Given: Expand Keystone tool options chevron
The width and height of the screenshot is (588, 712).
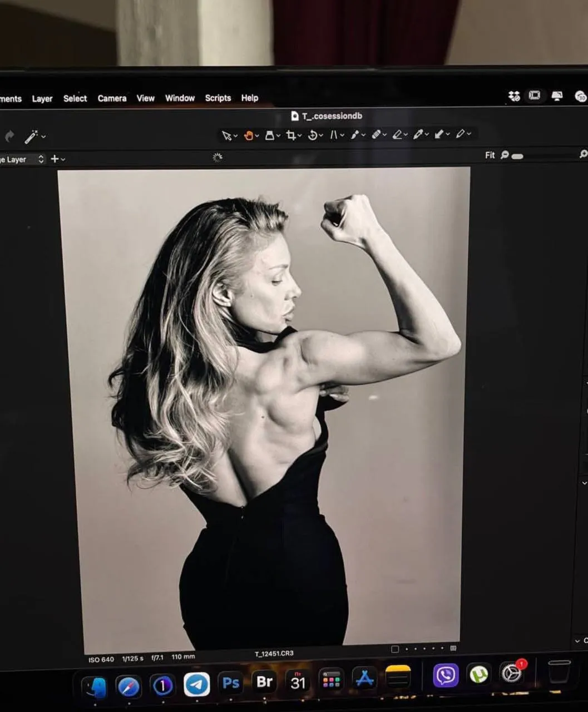Looking at the screenshot, I should click(342, 135).
